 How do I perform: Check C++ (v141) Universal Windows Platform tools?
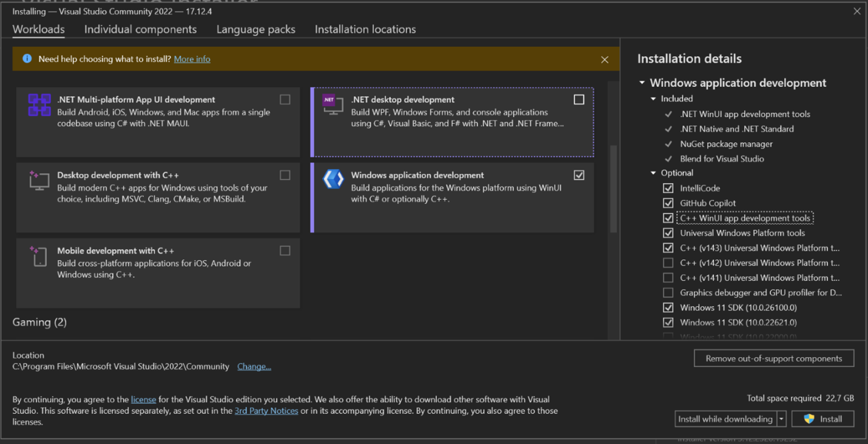[x=668, y=278]
